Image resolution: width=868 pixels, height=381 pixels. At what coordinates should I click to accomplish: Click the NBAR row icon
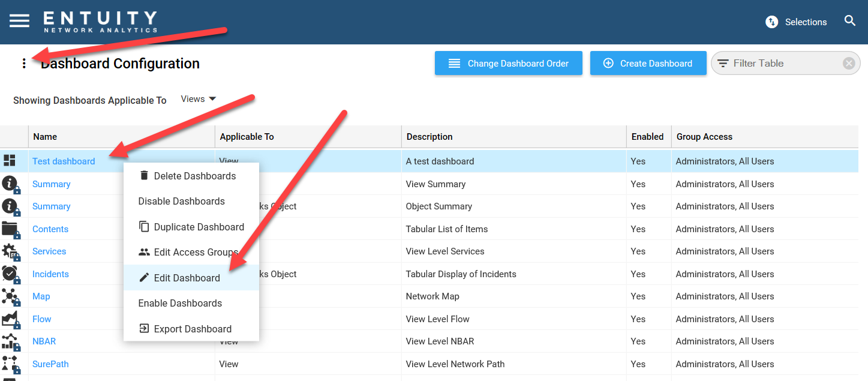11,341
